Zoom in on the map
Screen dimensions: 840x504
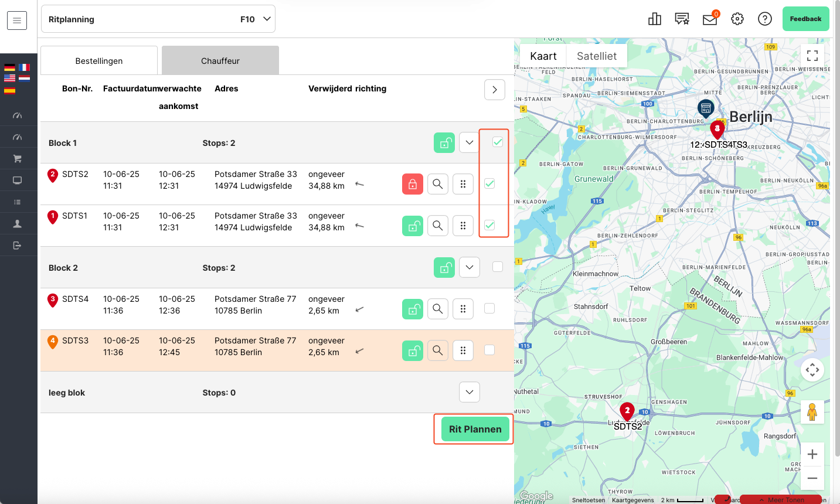[x=812, y=454]
